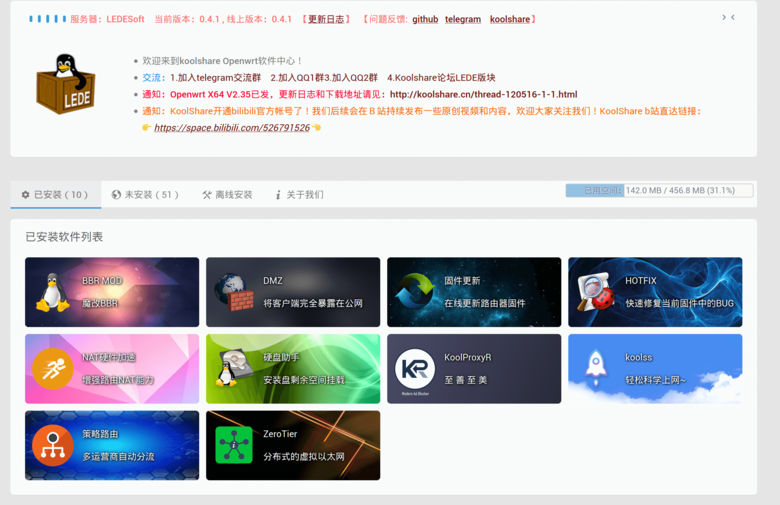Click the DMZ globe firewall icon

point(234,292)
